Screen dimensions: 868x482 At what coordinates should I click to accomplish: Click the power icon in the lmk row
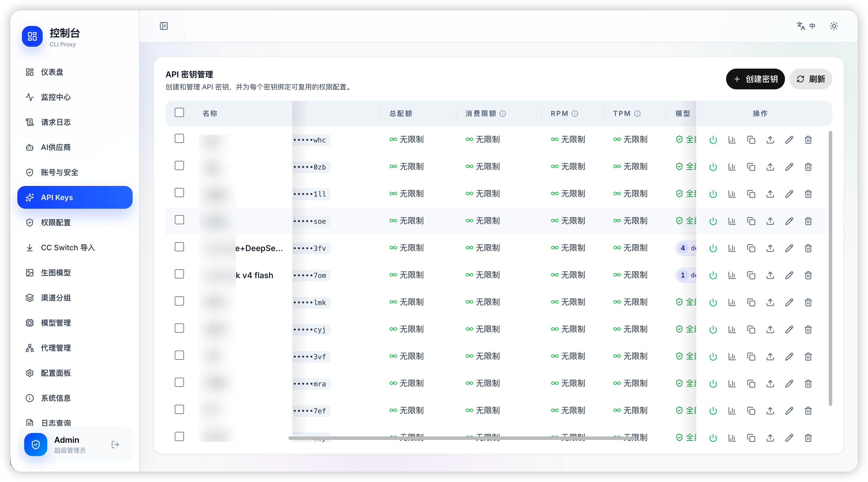713,302
